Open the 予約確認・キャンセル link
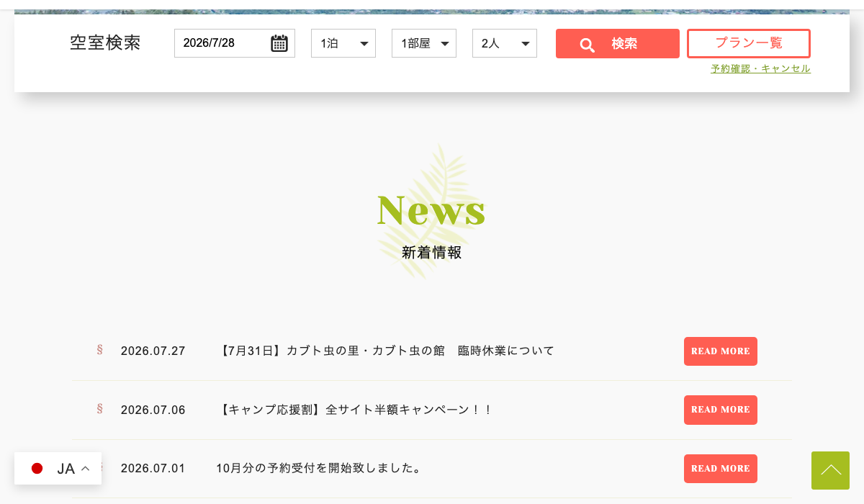The height and width of the screenshot is (504, 864). click(760, 68)
